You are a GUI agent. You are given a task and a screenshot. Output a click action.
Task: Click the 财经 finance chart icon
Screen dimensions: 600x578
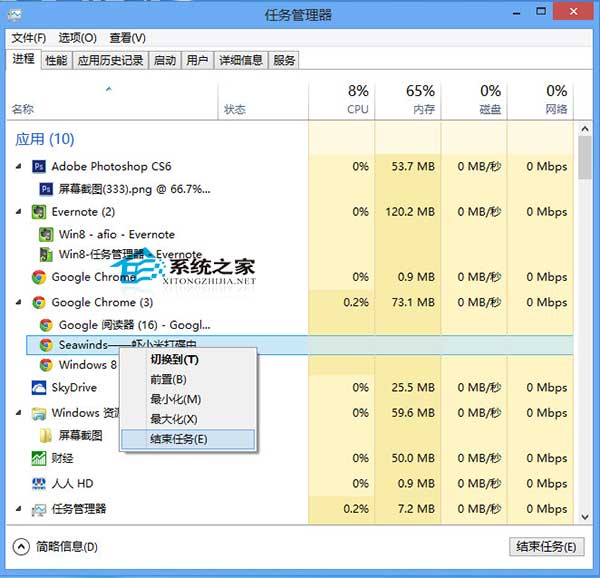[x=39, y=458]
